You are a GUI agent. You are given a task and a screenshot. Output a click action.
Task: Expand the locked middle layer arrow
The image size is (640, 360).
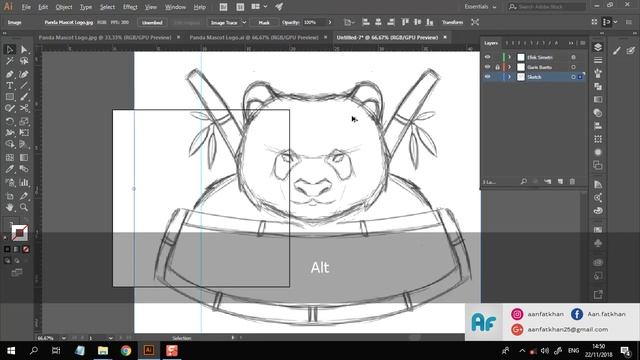pyautogui.click(x=509, y=67)
